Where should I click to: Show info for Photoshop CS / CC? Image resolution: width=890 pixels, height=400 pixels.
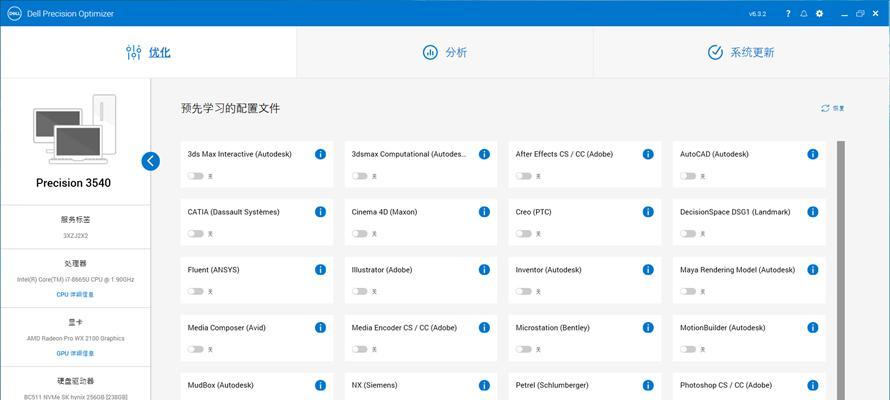pyautogui.click(x=813, y=385)
